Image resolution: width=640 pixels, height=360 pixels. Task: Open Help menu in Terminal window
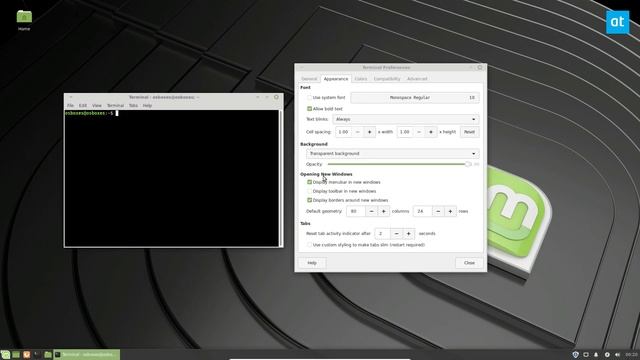147,105
